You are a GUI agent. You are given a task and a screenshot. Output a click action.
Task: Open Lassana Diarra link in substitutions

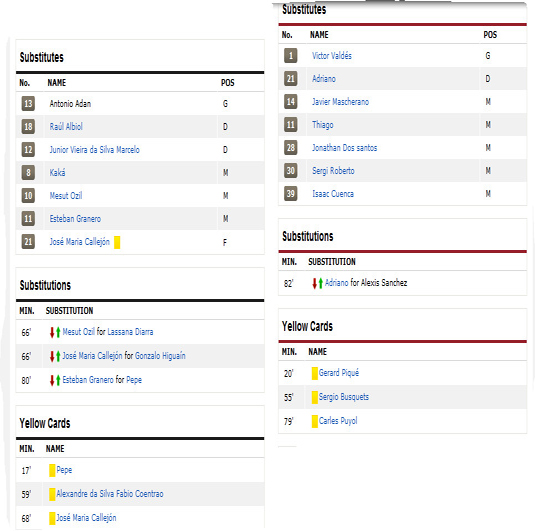pyautogui.click(x=130, y=332)
